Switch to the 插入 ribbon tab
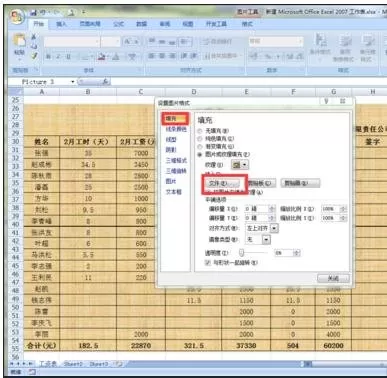 point(61,24)
